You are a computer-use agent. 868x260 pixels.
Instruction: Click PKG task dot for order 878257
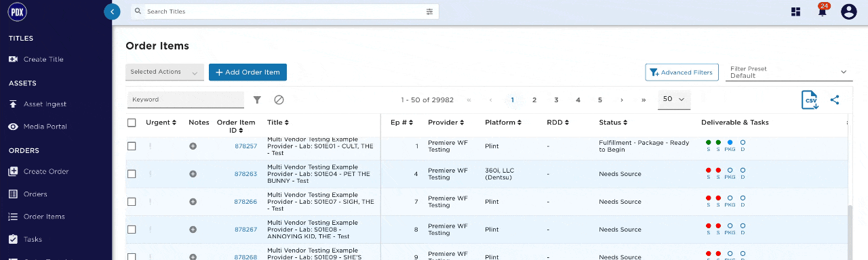(x=730, y=142)
